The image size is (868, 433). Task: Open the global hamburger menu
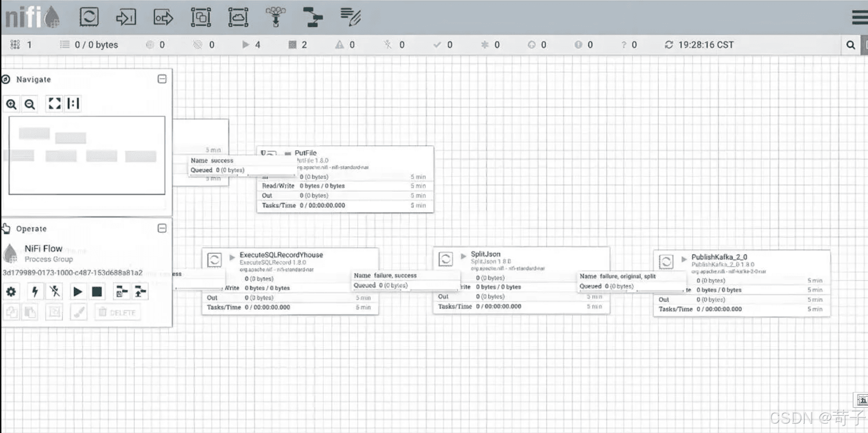pos(860,18)
